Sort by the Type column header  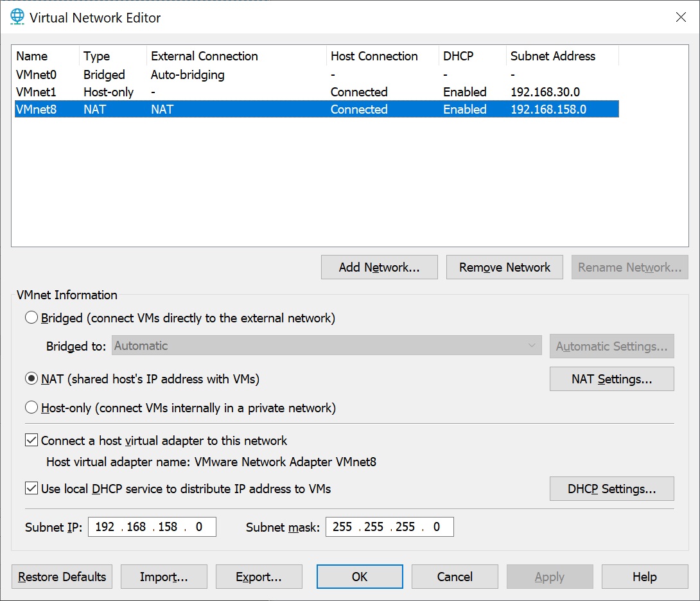pyautogui.click(x=113, y=57)
